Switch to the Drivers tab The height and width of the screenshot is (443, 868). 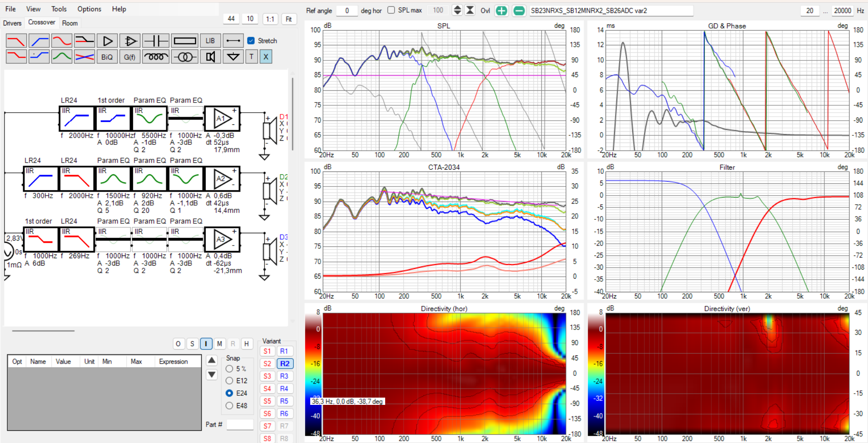pos(12,23)
